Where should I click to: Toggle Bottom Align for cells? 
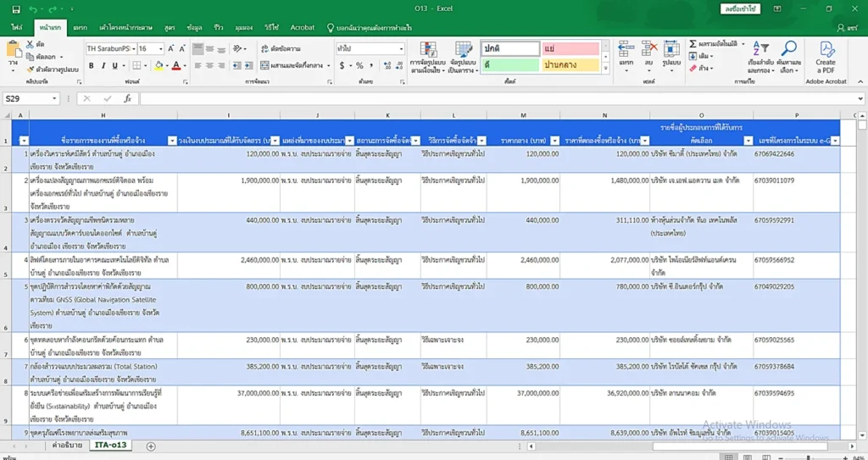pos(221,49)
